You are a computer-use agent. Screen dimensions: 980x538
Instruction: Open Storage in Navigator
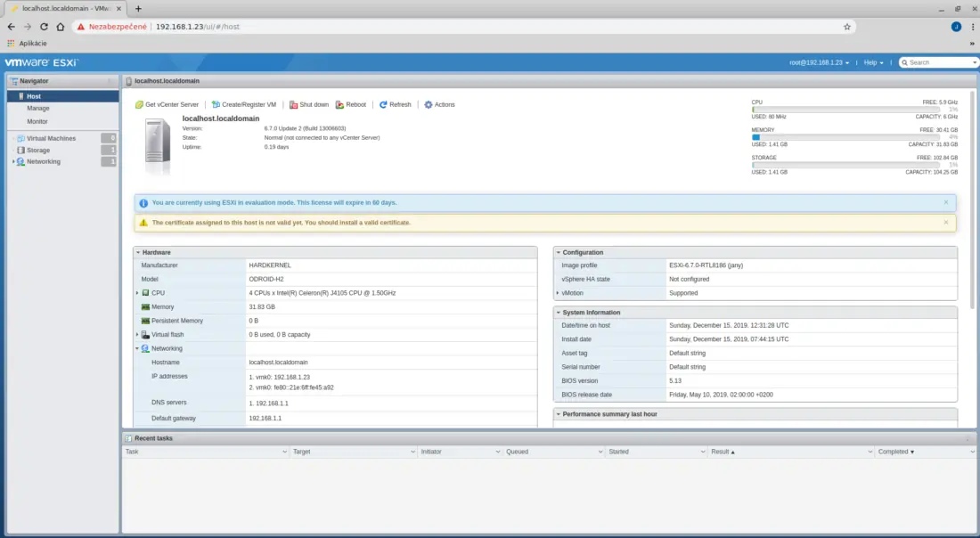pos(38,150)
